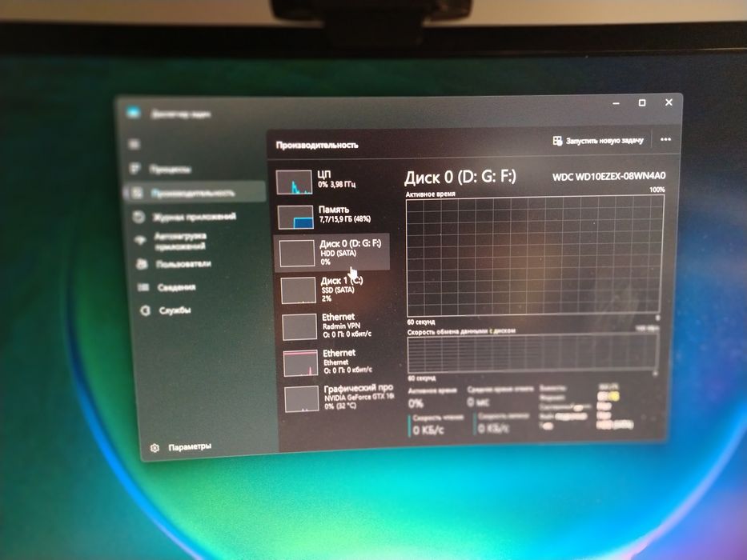Open the three-dot more options menu
This screenshot has height=560, width=747.
(x=665, y=139)
